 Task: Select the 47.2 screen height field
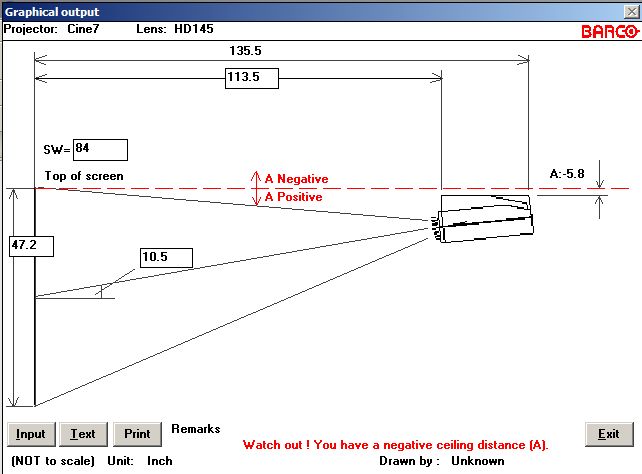coord(32,246)
